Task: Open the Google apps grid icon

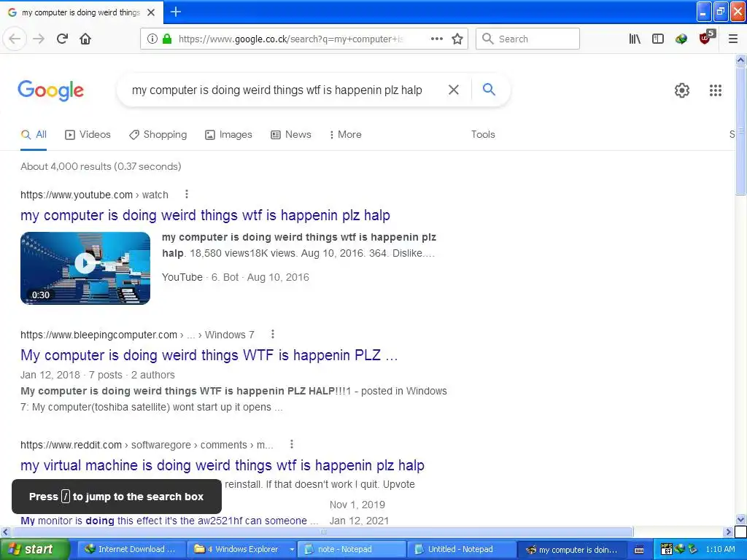Action: pos(716,90)
